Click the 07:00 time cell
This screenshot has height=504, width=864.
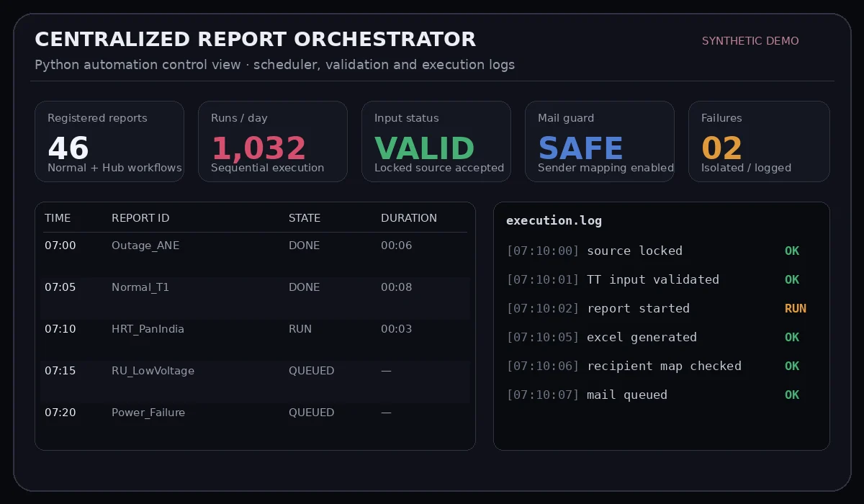coord(60,246)
